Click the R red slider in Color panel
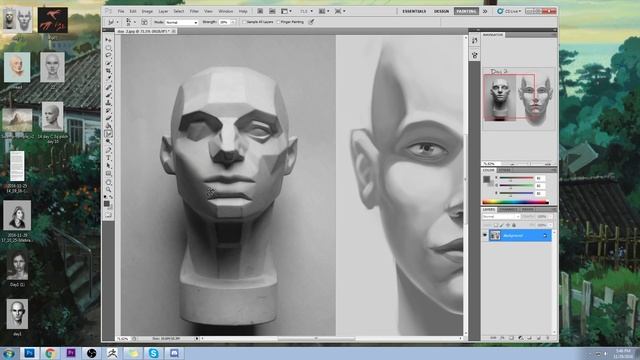The height and width of the screenshot is (360, 640). pos(516,178)
